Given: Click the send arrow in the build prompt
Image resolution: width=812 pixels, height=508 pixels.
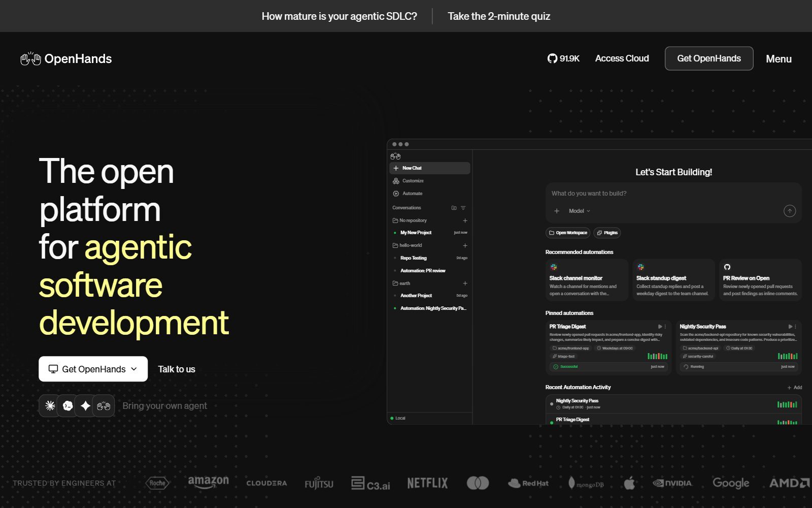Looking at the screenshot, I should (790, 211).
